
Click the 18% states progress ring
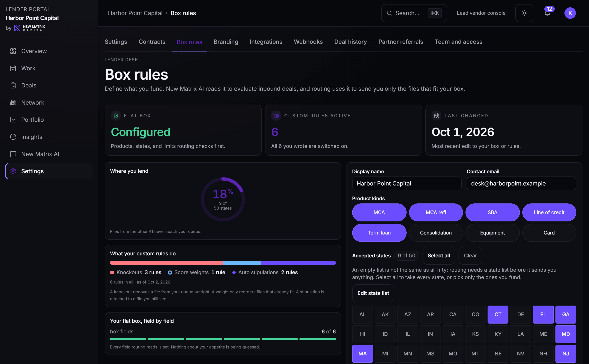[x=223, y=199]
